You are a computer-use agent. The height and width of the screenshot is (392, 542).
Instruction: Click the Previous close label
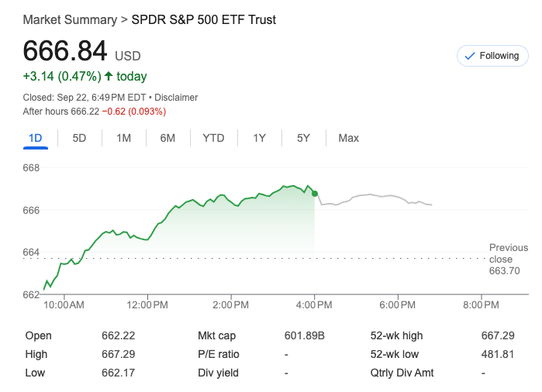point(508,253)
